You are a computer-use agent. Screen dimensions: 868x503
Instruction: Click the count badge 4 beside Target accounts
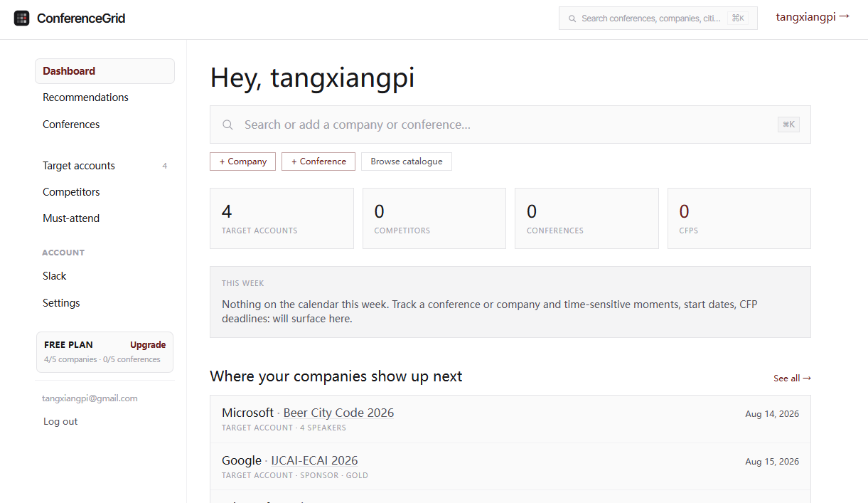(x=165, y=166)
